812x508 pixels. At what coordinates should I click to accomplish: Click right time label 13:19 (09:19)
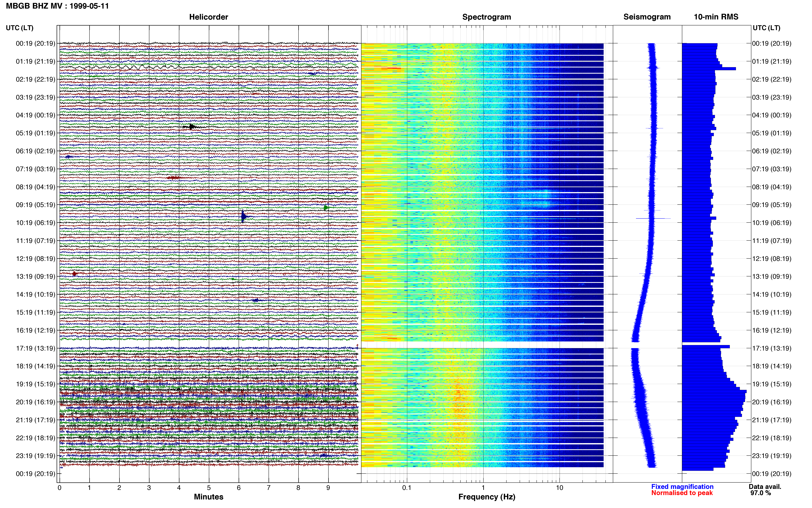pos(772,277)
